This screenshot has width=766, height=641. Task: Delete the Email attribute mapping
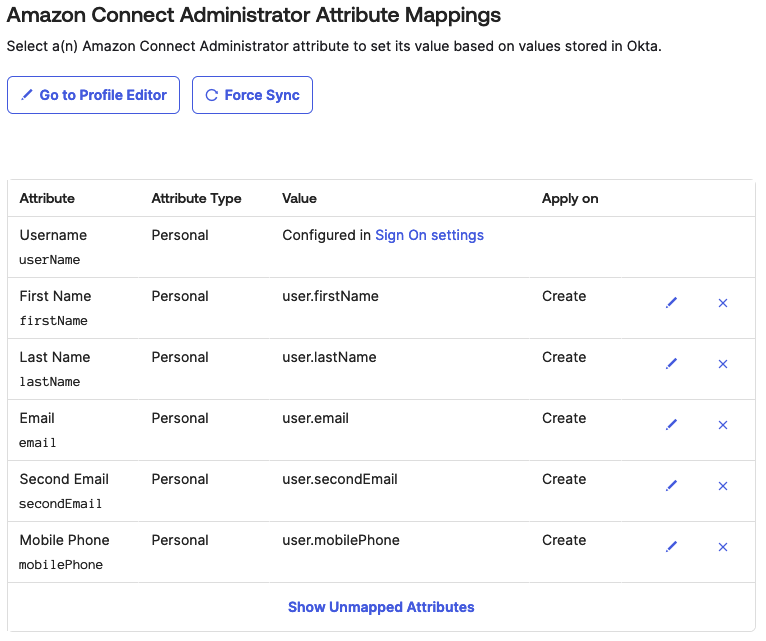723,425
